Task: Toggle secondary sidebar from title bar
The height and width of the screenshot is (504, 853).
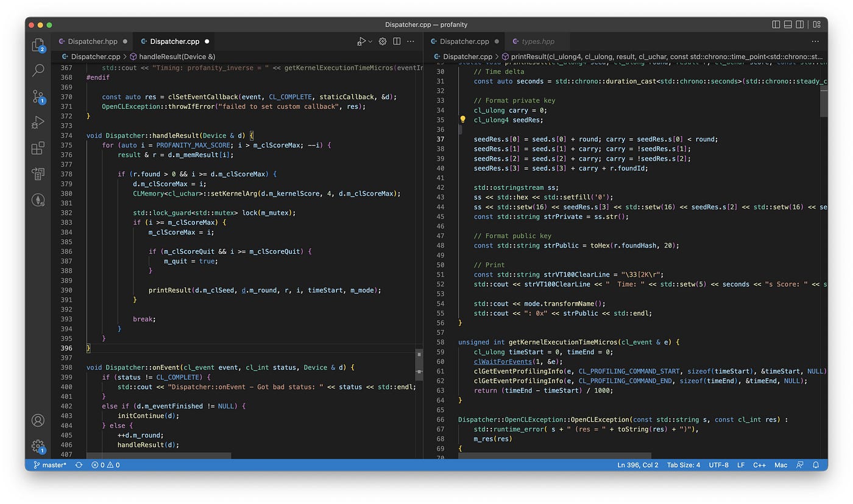Action: click(800, 24)
